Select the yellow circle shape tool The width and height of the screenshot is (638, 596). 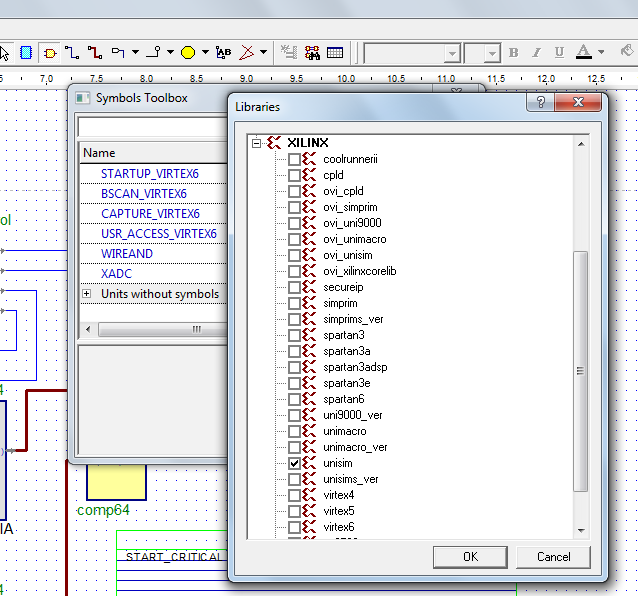(188, 52)
